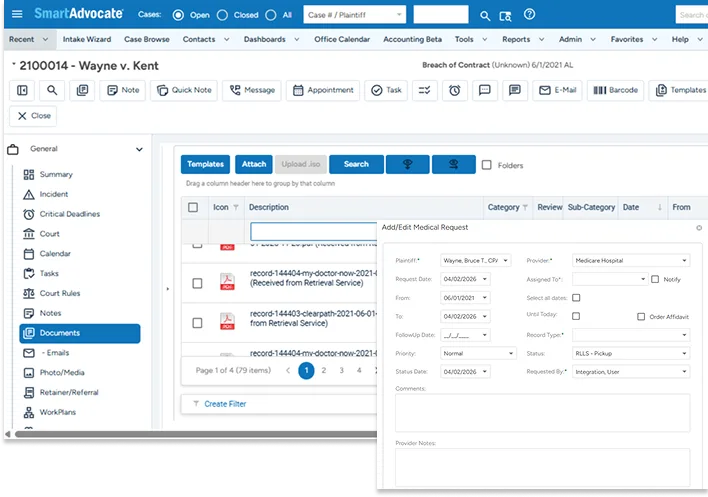
Task: Click the Close case button
Action: (x=33, y=116)
